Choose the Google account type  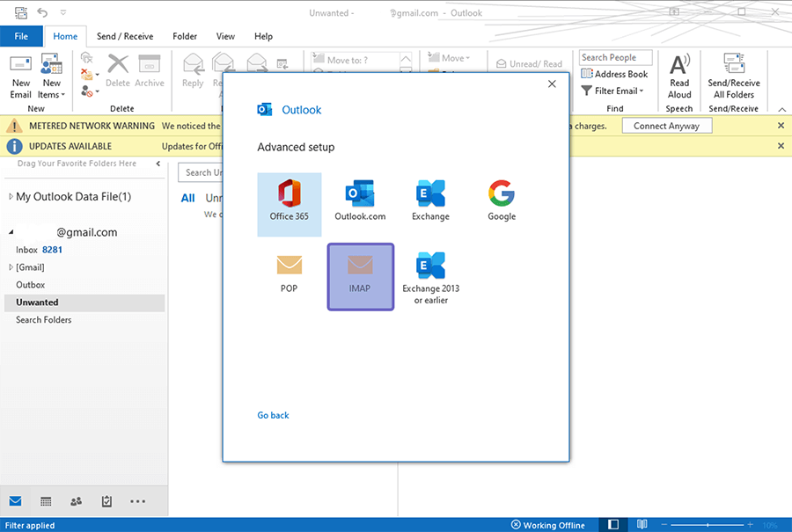tap(501, 200)
